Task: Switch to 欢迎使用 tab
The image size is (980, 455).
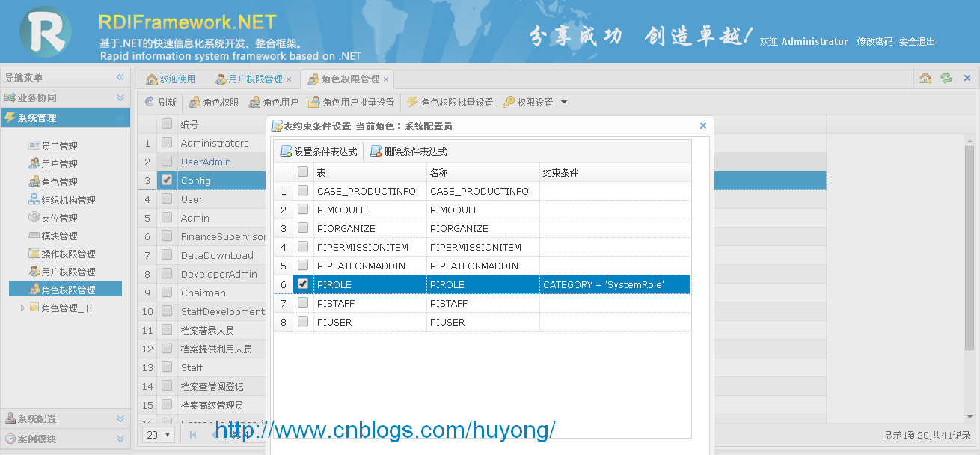Action: coord(171,79)
